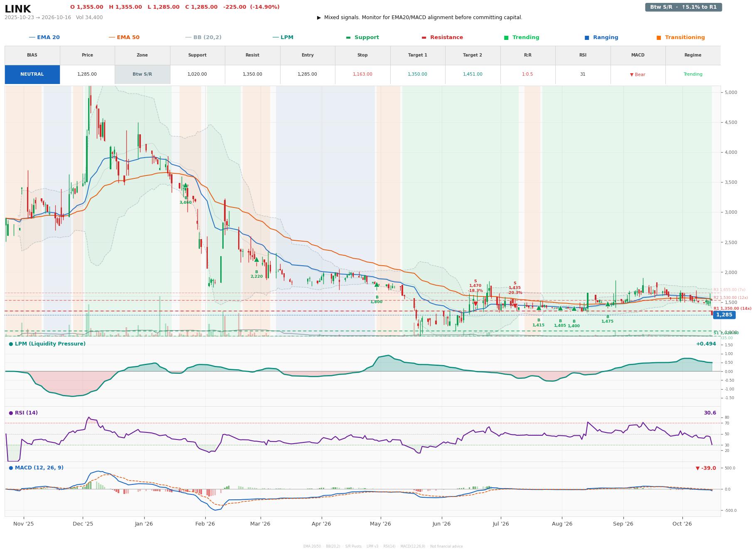Toggle the EMA 20 legend entry
The height and width of the screenshot is (553, 756).
[x=44, y=37]
